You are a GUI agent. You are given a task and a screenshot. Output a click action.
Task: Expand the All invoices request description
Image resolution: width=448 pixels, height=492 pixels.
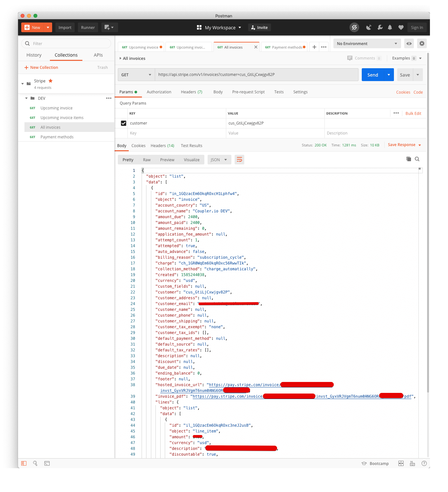(120, 58)
